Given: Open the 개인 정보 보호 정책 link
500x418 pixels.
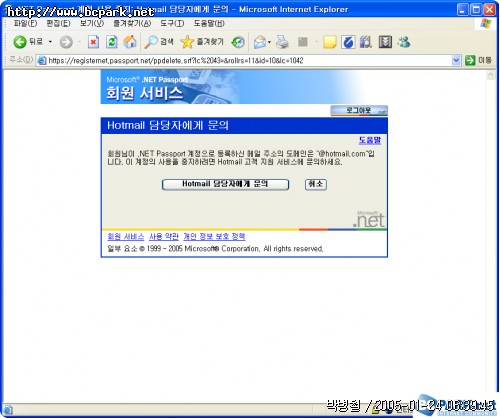Looking at the screenshot, I should (x=214, y=237).
